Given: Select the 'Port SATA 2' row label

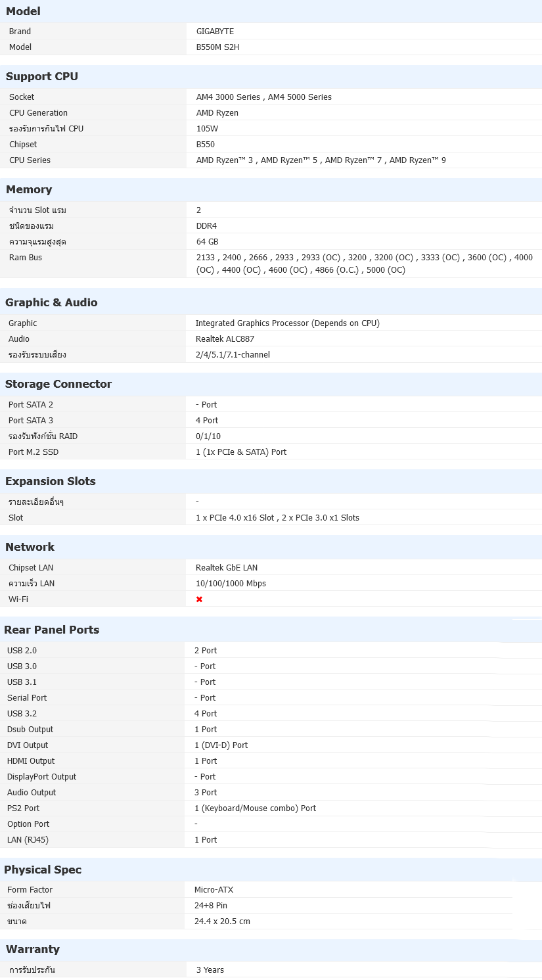Looking at the screenshot, I should point(31,405).
